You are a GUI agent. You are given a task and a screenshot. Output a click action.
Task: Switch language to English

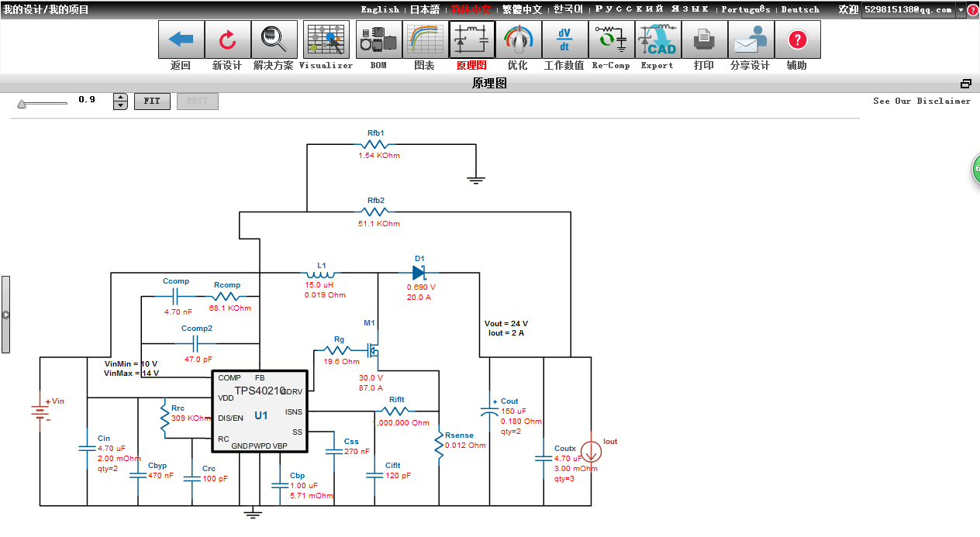coord(380,9)
